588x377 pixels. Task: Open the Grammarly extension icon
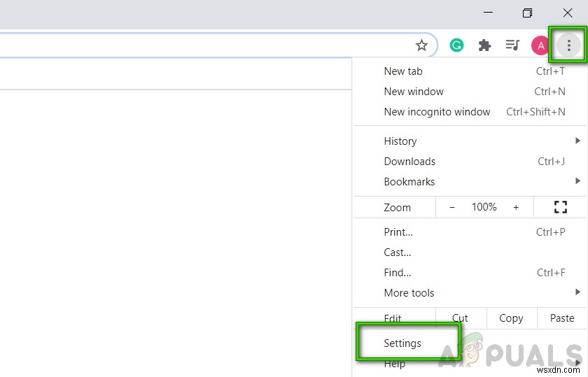point(456,45)
